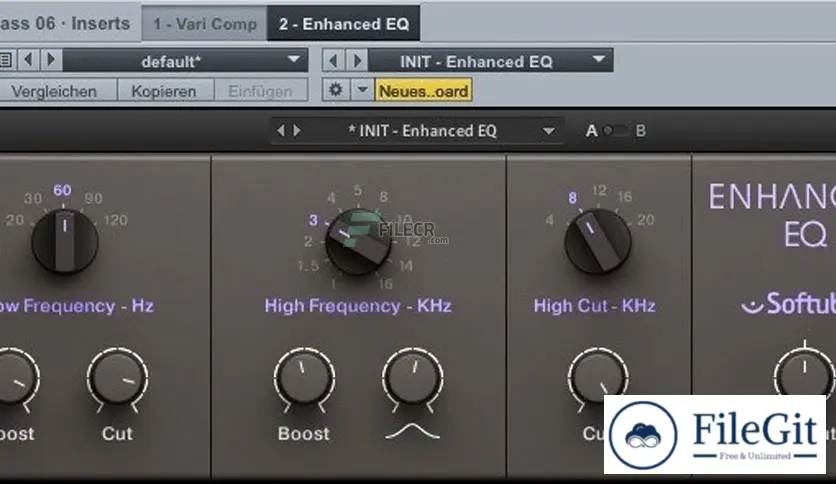The width and height of the screenshot is (836, 484).
Task: Click the Low Frequency Cut knob
Action: coord(118,378)
